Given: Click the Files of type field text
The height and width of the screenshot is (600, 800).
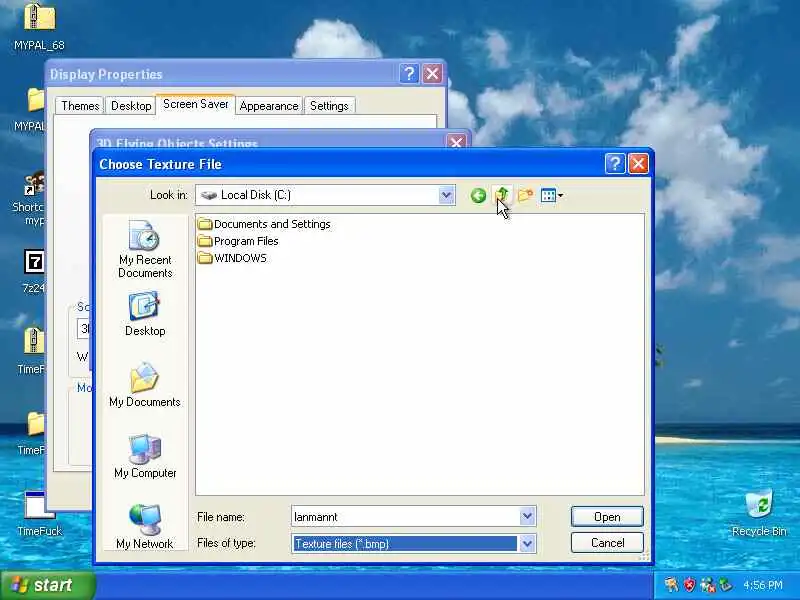Looking at the screenshot, I should [x=342, y=544].
